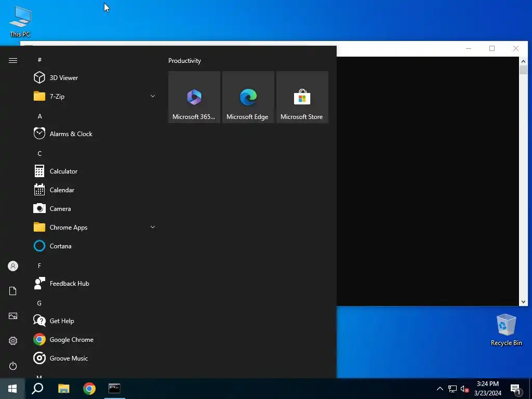Open File Explorer on the taskbar
This screenshot has height=399, width=532.
click(x=63, y=389)
